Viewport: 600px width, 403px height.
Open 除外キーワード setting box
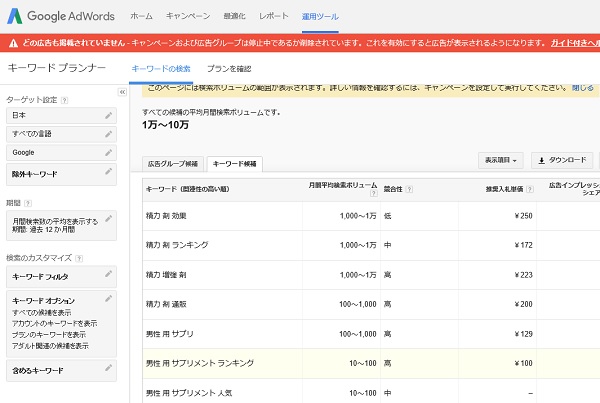(61, 175)
